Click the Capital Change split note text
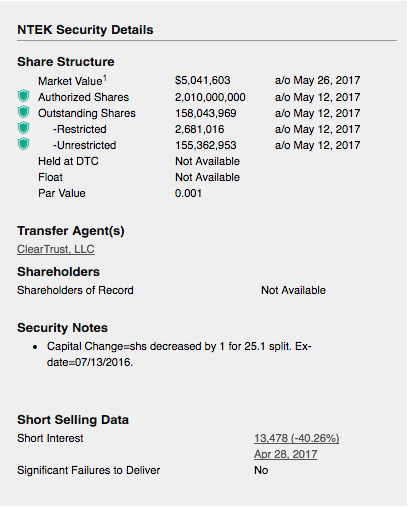 pyautogui.click(x=179, y=354)
